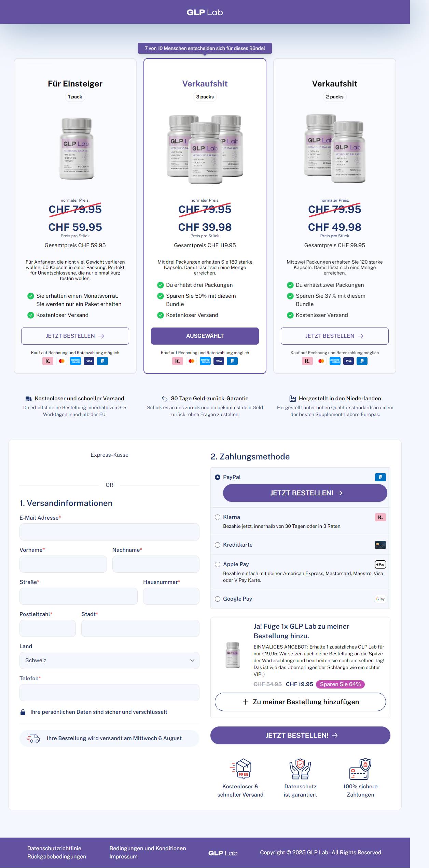Select the Klarna payment radio button
The width and height of the screenshot is (429, 868).
click(218, 517)
